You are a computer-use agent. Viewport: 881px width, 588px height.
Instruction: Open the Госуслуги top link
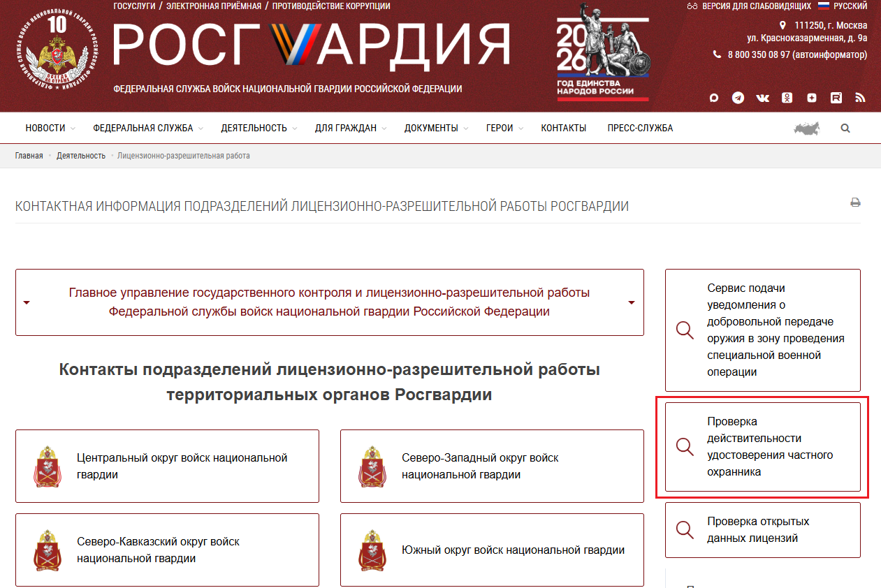click(134, 6)
